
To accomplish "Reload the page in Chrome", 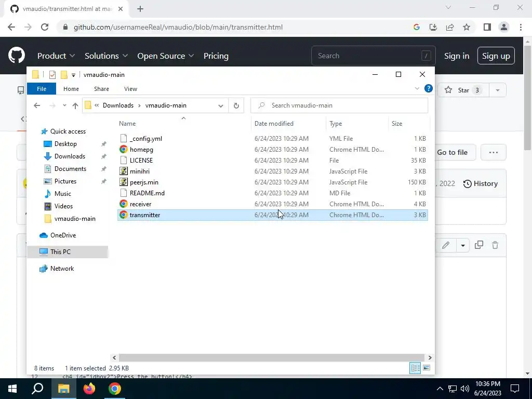I will click(45, 27).
